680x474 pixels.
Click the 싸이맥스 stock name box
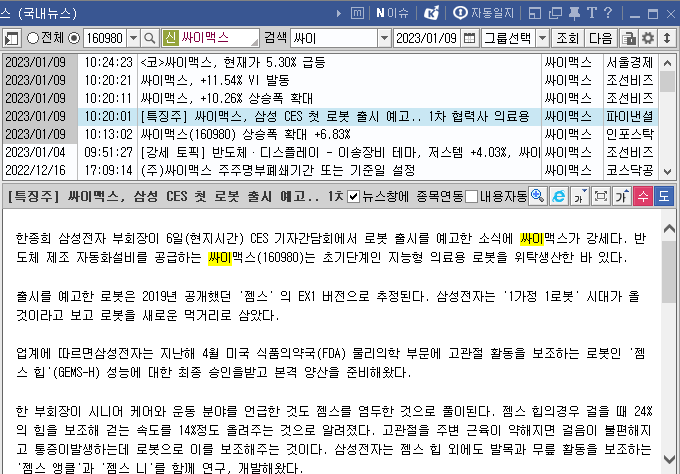pos(210,38)
